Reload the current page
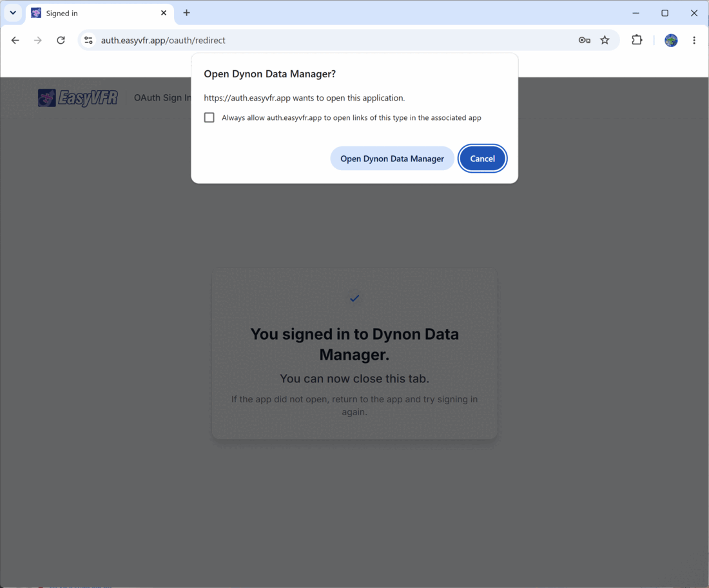 [x=61, y=40]
